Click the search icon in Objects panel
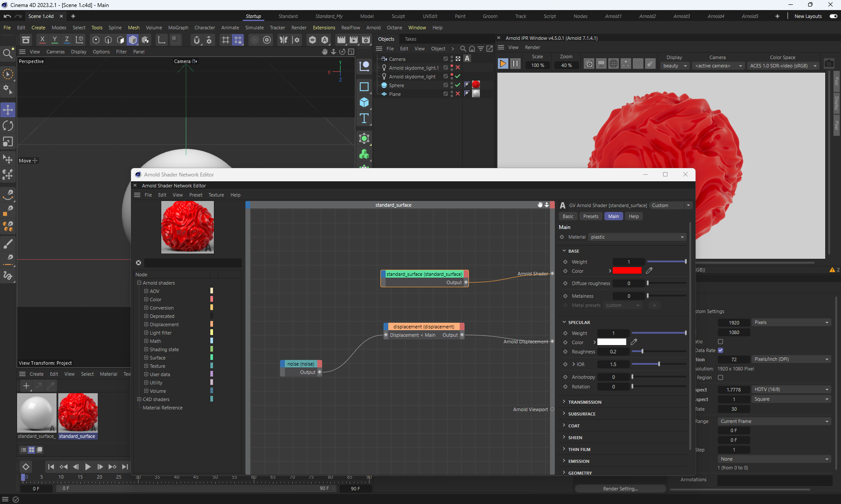The width and height of the screenshot is (841, 504). click(463, 49)
